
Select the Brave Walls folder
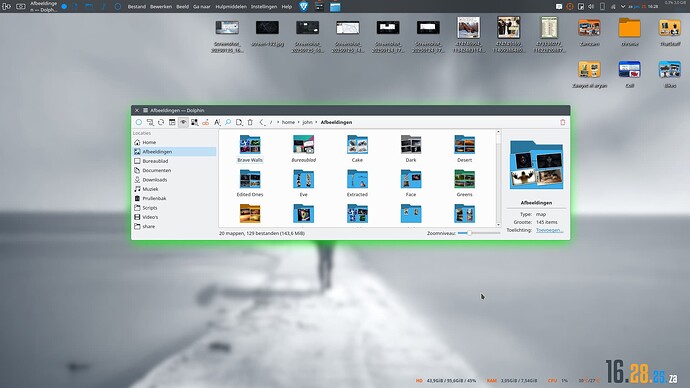pyautogui.click(x=250, y=149)
